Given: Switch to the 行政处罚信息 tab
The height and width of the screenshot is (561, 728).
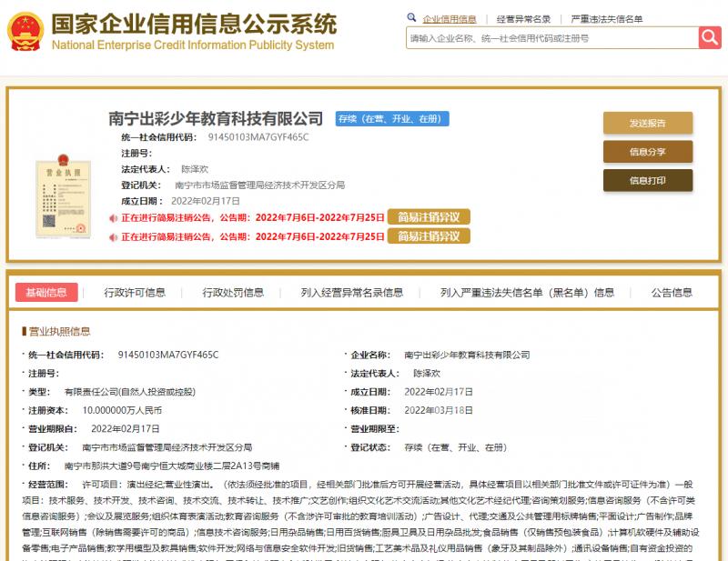Looking at the screenshot, I should (x=233, y=293).
